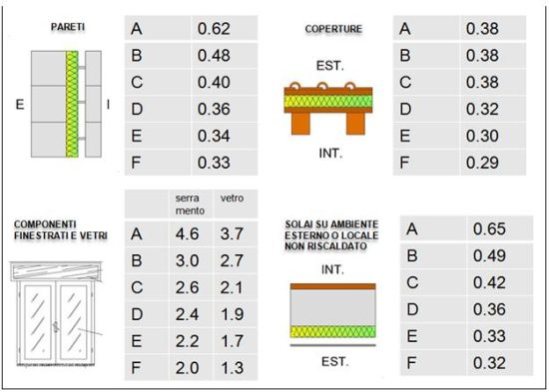Select the vetro column header
Screen dimensions: 549x392
click(x=232, y=198)
